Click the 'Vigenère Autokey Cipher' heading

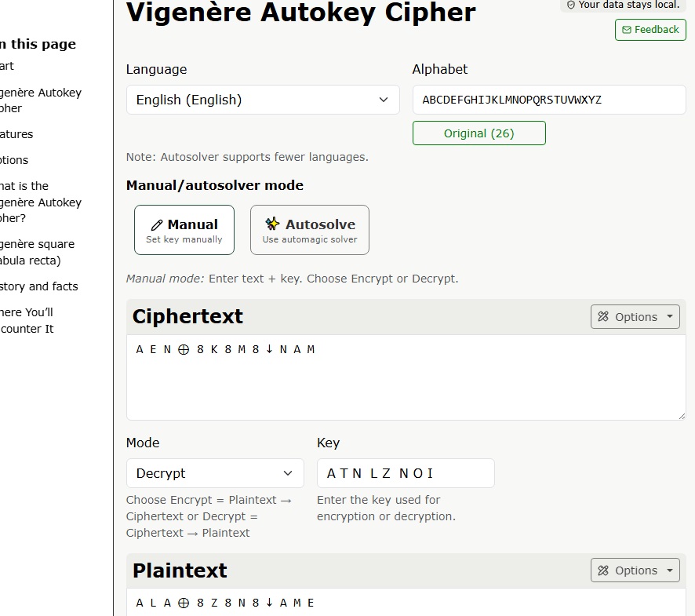pyautogui.click(x=301, y=13)
